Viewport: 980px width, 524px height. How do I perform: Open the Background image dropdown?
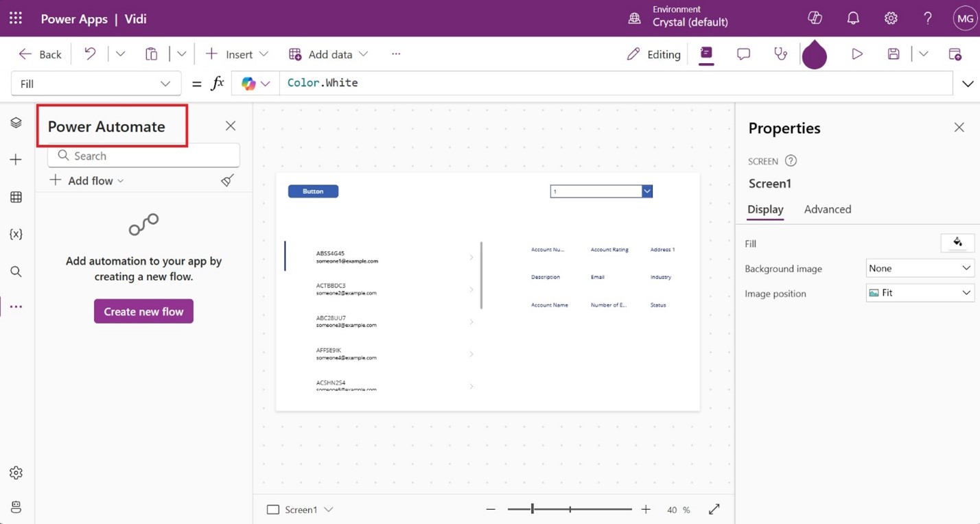[920, 268]
